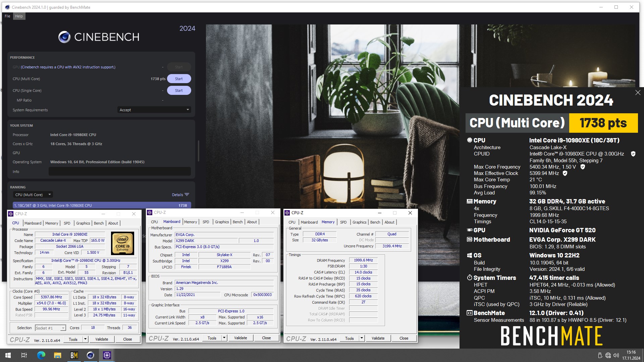Viewport: 644px width, 362px height.
Task: Click Close button in middle CPU-Z window
Action: coord(266,338)
